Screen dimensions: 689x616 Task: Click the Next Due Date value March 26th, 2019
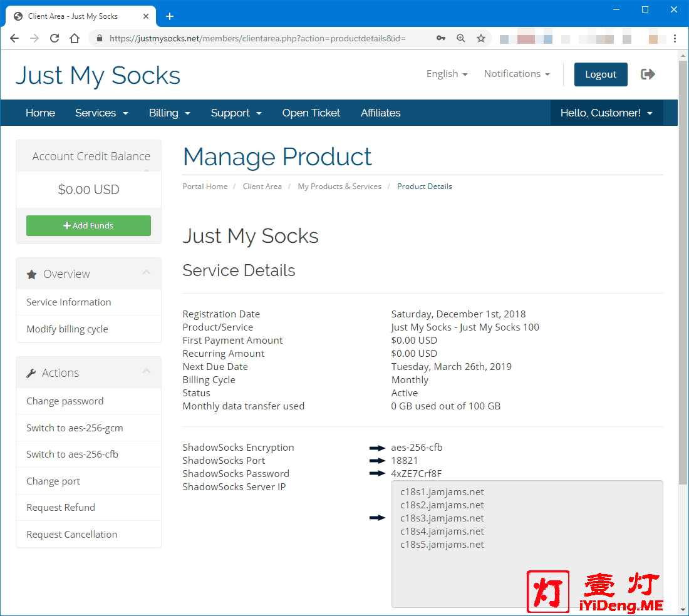click(x=452, y=367)
